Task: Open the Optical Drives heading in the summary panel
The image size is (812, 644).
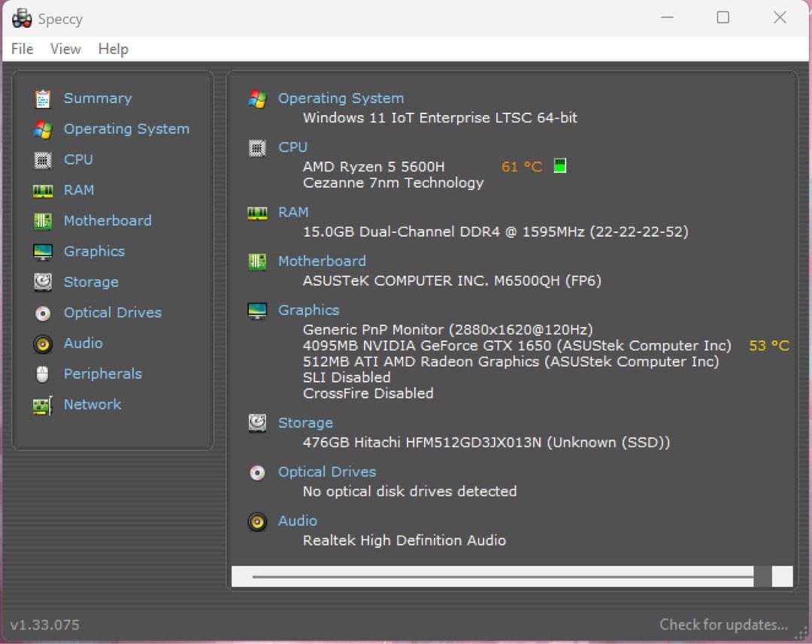Action: pyautogui.click(x=327, y=472)
